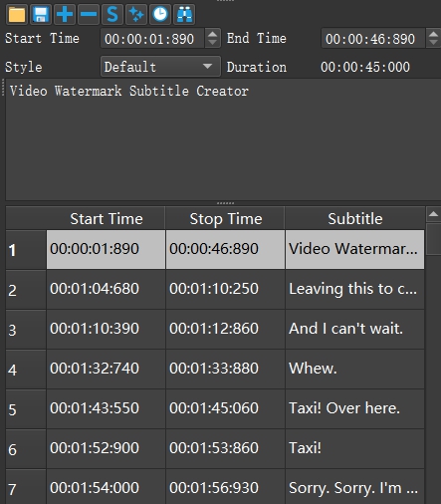Click the sparkle effects icon
The height and width of the screenshot is (504, 441).
136,15
